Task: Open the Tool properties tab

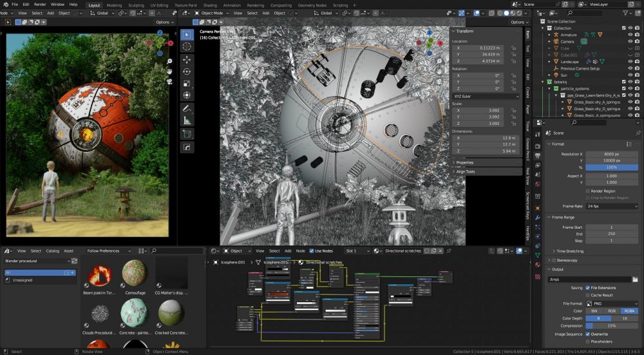Action: click(538, 135)
